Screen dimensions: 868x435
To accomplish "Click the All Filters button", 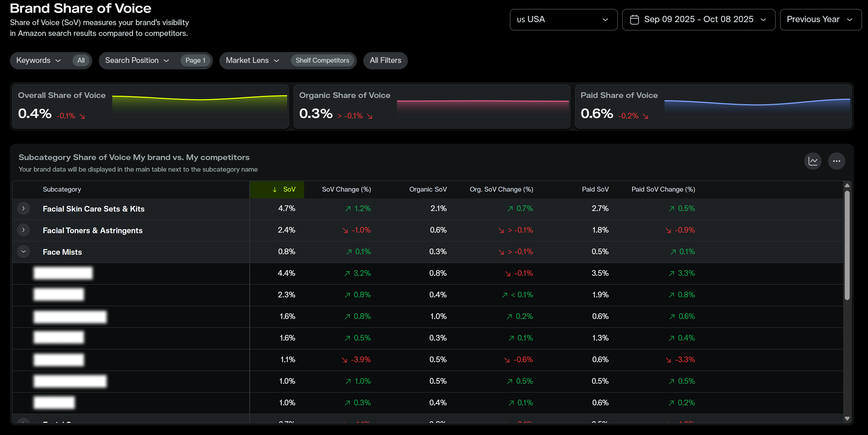I will point(385,61).
